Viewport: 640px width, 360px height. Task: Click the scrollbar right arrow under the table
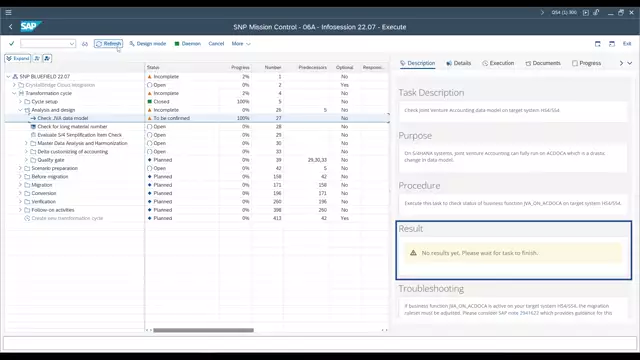click(x=386, y=330)
